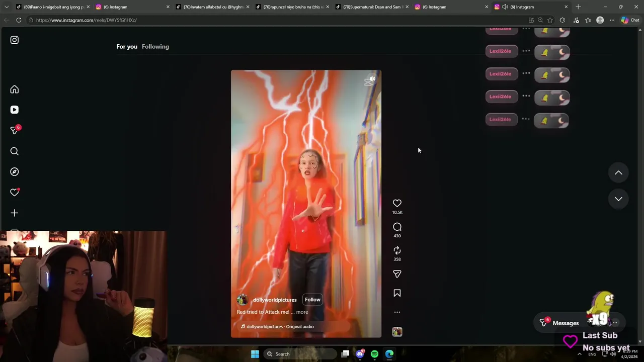
Task: Open the network icon in the system tray
Action: click(x=605, y=354)
